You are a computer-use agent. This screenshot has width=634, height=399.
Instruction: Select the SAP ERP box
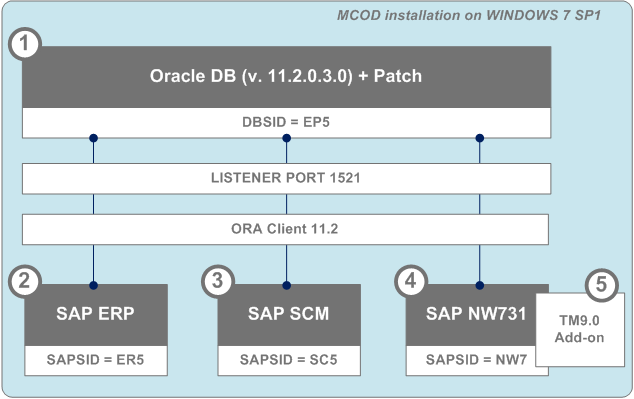(x=96, y=315)
